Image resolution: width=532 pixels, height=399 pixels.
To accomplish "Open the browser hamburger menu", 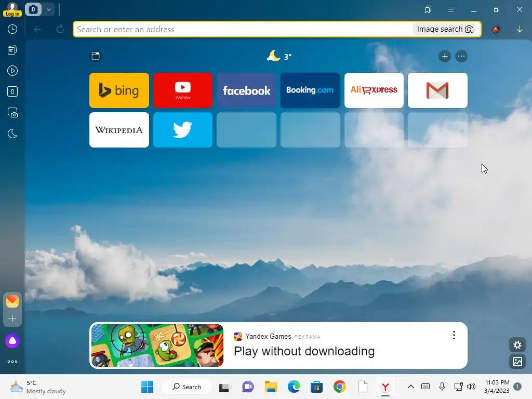I will 451,9.
